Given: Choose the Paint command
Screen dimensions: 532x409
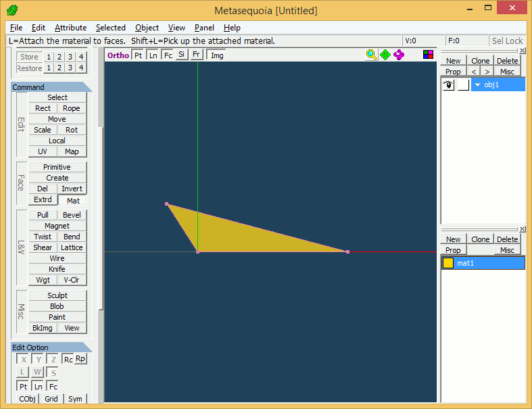Looking at the screenshot, I should pyautogui.click(x=57, y=317).
